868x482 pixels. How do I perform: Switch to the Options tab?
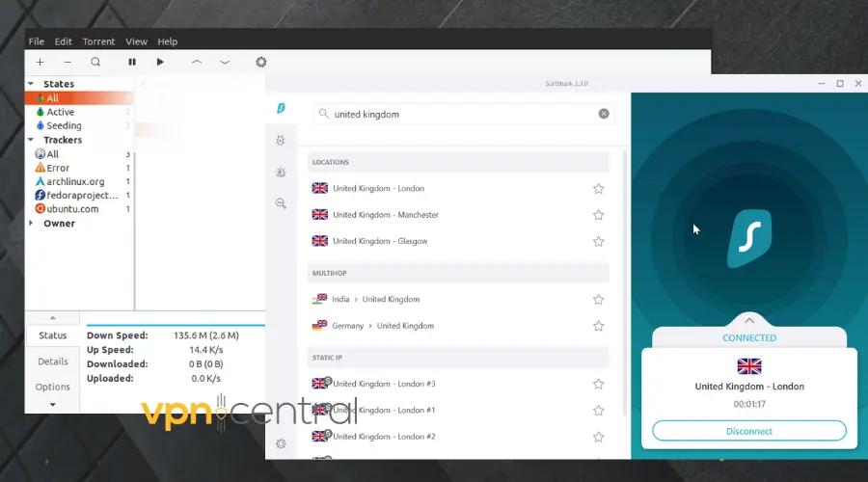tap(53, 387)
